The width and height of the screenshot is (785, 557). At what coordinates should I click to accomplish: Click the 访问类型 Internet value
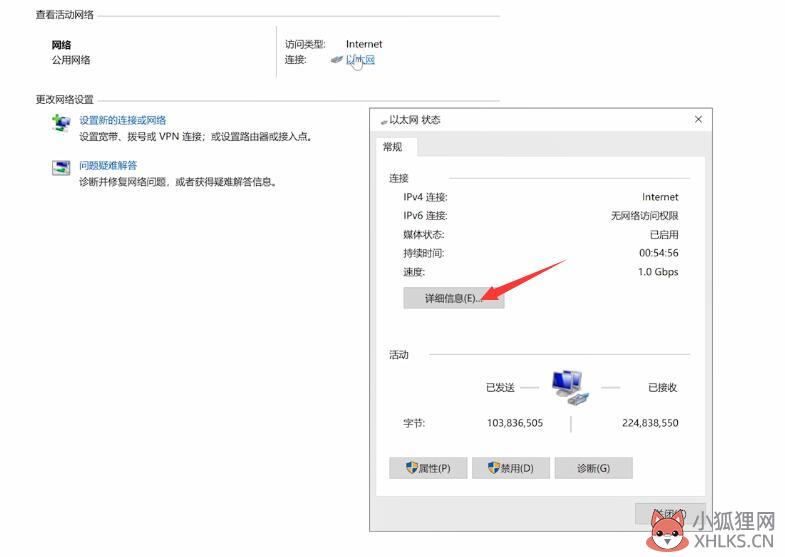[x=364, y=44]
